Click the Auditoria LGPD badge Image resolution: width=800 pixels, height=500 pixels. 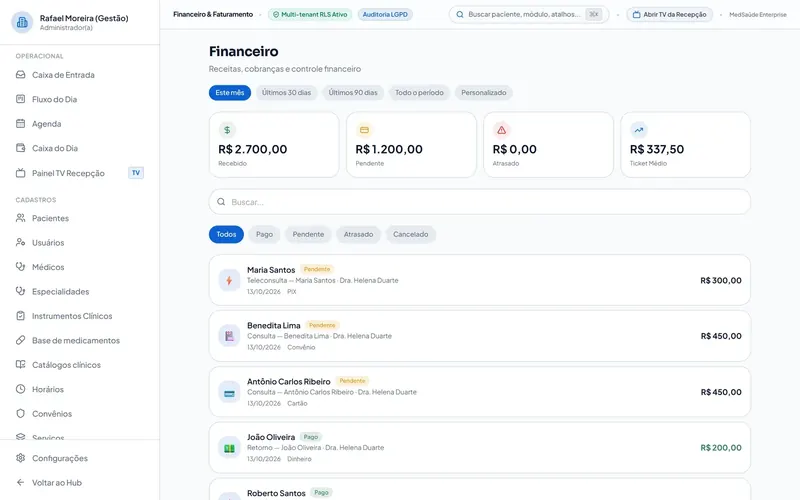[385, 14]
